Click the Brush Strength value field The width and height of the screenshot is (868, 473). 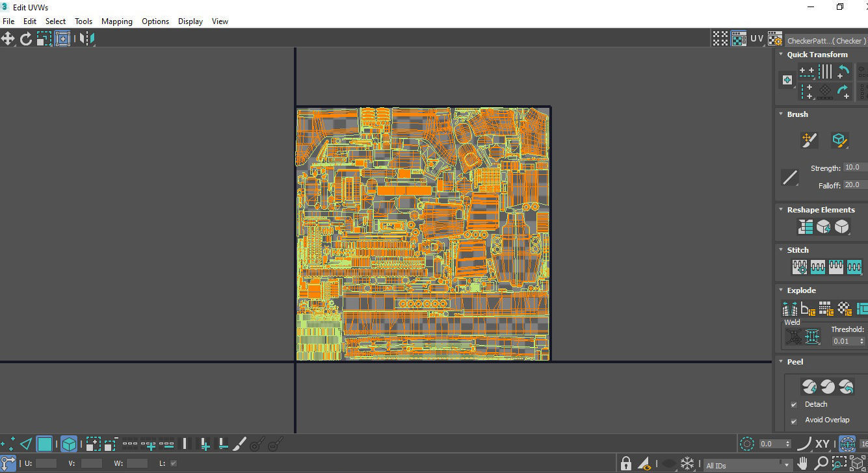(854, 168)
